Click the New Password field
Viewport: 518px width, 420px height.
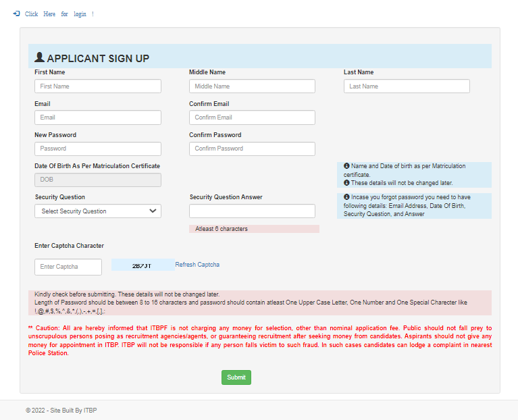(x=98, y=149)
